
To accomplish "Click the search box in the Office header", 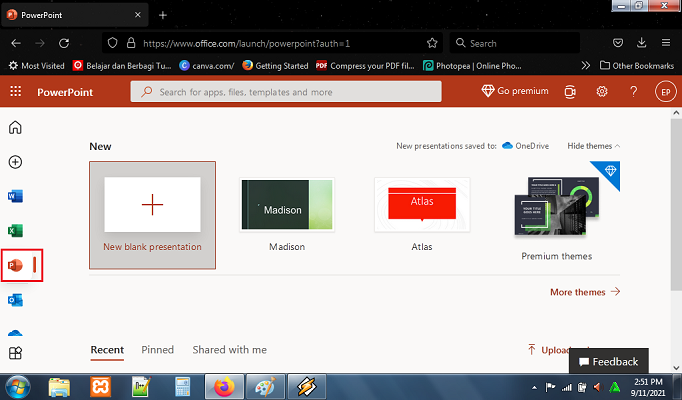I will [286, 92].
